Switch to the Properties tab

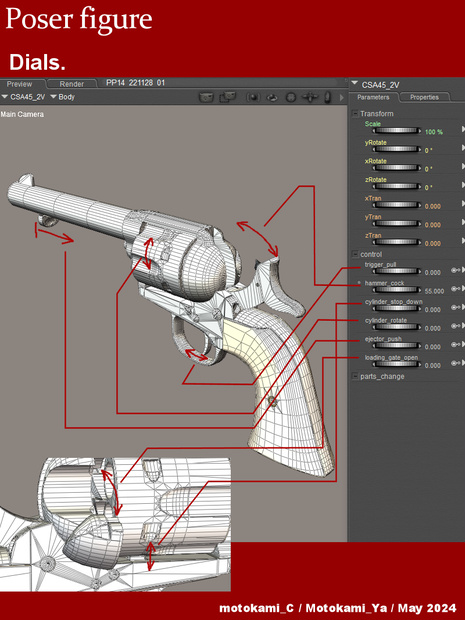[x=424, y=97]
